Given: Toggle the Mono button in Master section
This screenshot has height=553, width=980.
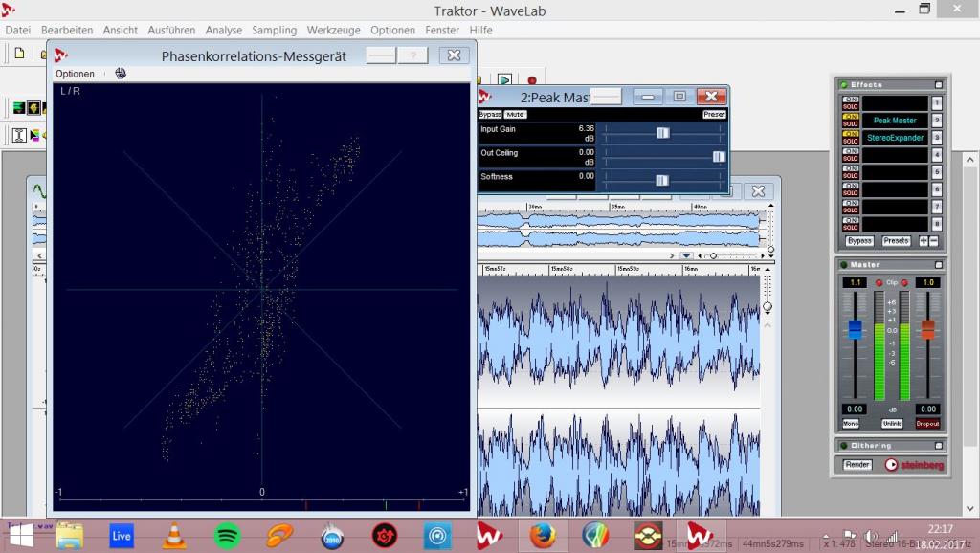Looking at the screenshot, I should pos(851,424).
